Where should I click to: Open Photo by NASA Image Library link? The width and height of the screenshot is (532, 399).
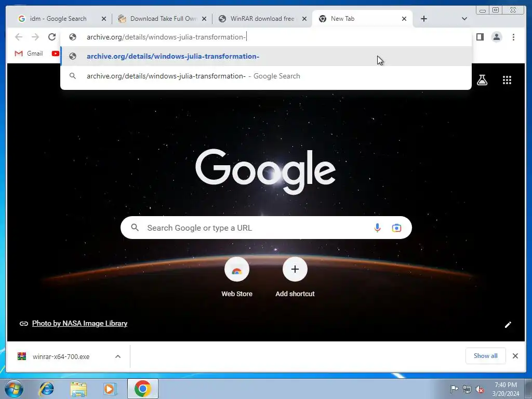(x=79, y=323)
